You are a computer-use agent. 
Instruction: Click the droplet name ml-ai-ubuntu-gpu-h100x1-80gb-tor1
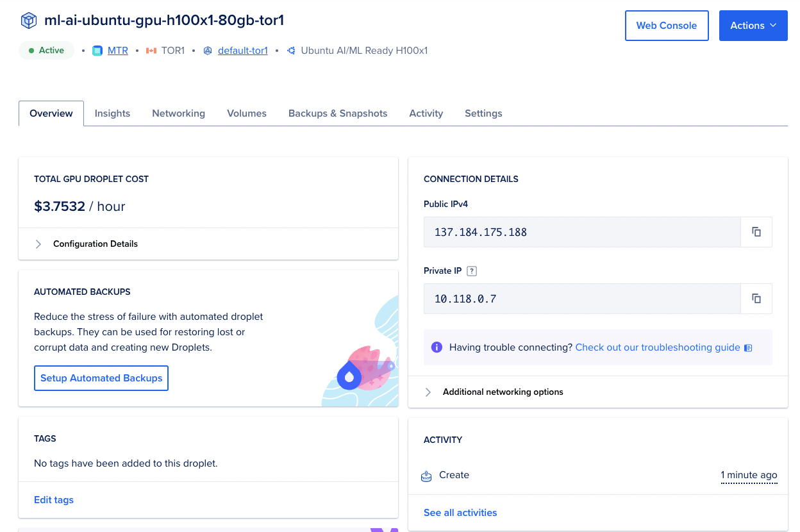[164, 21]
